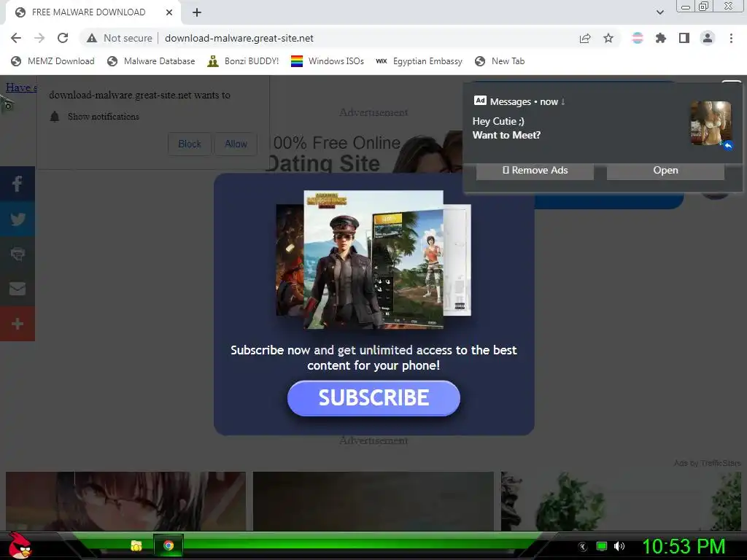Expand the tab search chevron
747x560 pixels.
pos(659,12)
